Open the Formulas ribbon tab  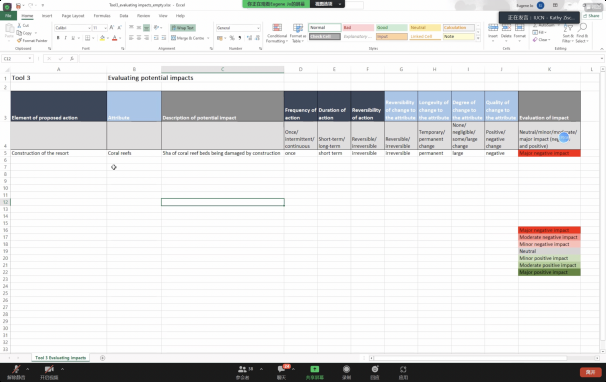click(x=102, y=16)
